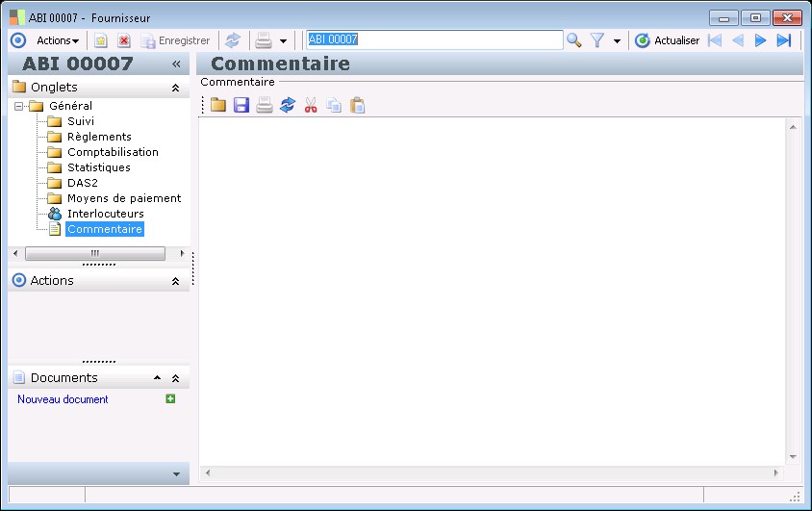Collapse the Documents section
The width and height of the screenshot is (812, 511).
175,378
